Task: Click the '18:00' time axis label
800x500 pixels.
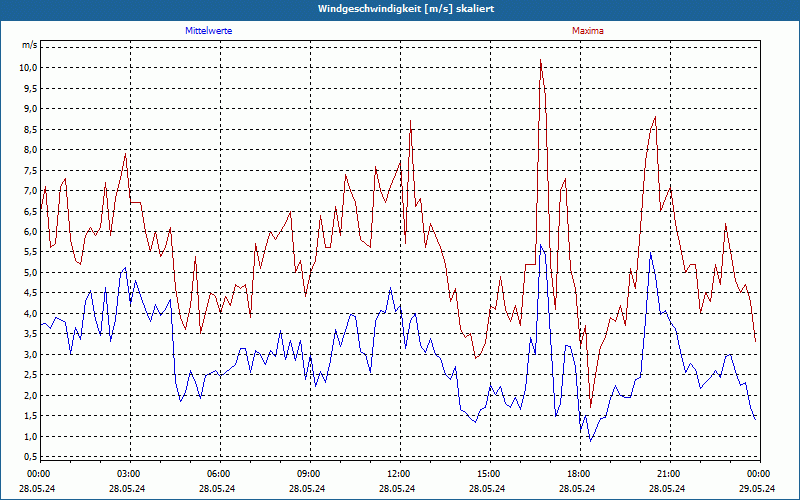Action: click(579, 474)
